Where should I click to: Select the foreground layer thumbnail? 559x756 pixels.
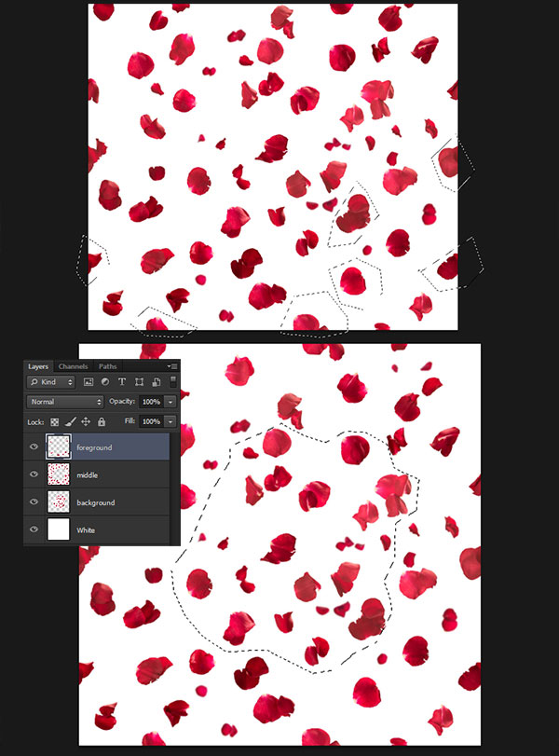pyautogui.click(x=59, y=447)
